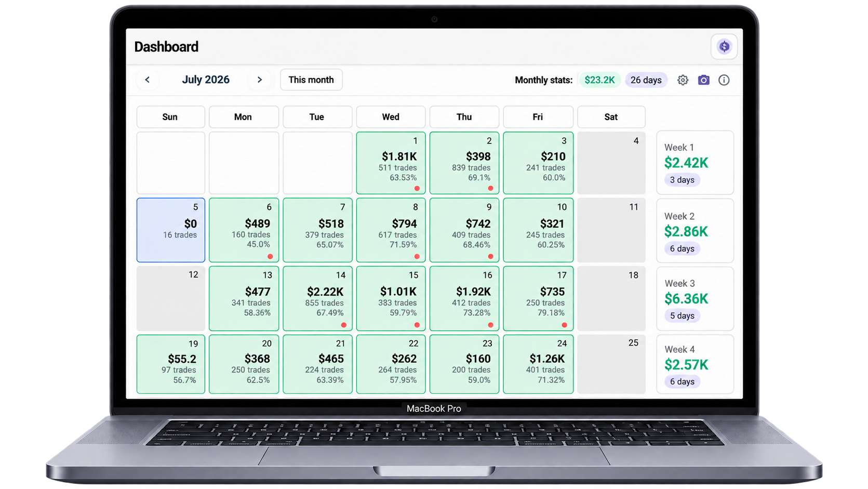Open the July 1 day card
Viewport: 868px width, 489px height.
point(391,163)
